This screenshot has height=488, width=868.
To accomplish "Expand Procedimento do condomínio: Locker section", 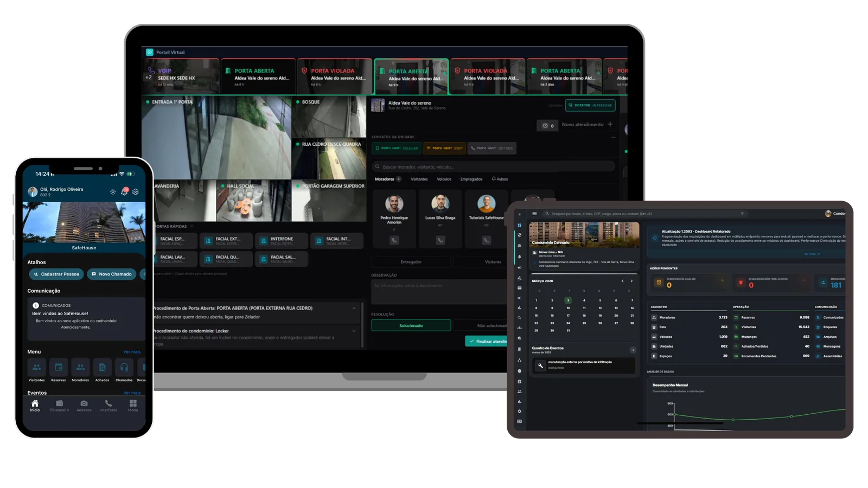I will 354,331.
